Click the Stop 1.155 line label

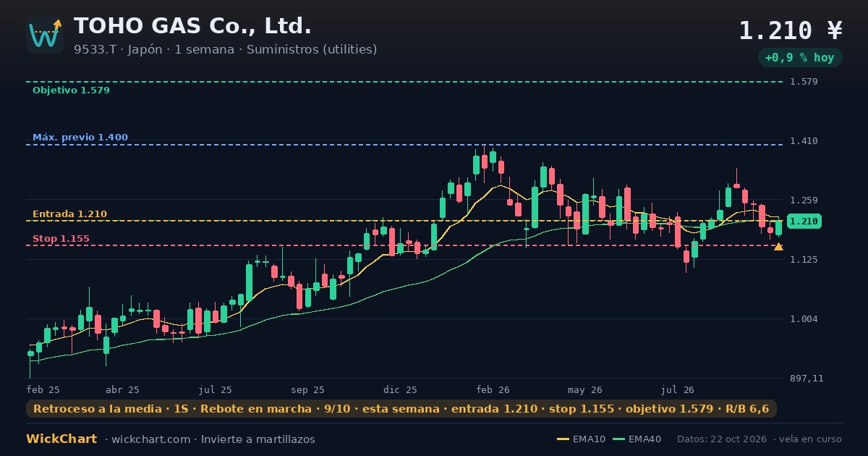point(61,239)
